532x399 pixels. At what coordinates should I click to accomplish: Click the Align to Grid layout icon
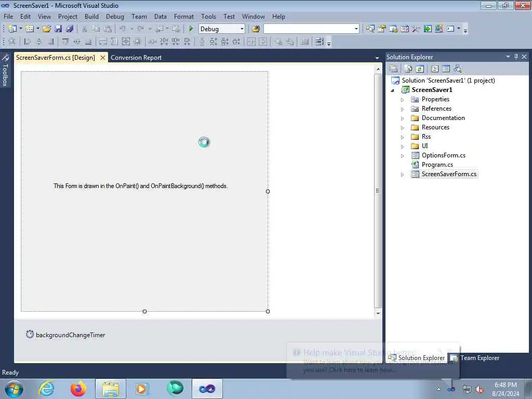pos(12,42)
